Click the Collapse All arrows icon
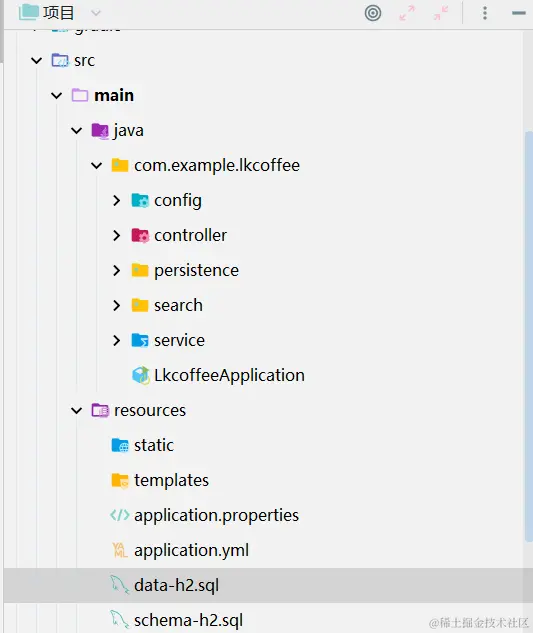This screenshot has height=633, width=533. (x=441, y=13)
